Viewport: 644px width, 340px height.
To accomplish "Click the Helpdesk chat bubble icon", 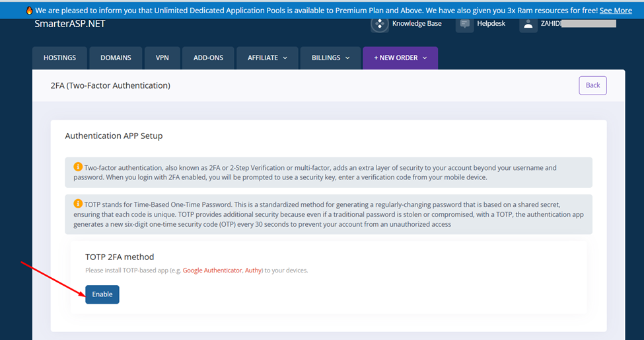I will point(465,24).
